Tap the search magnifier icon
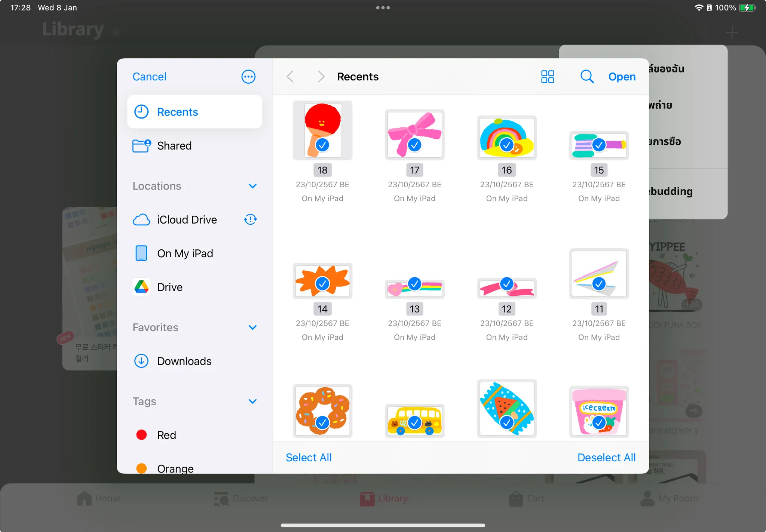Image resolution: width=766 pixels, height=532 pixels. 587,77
